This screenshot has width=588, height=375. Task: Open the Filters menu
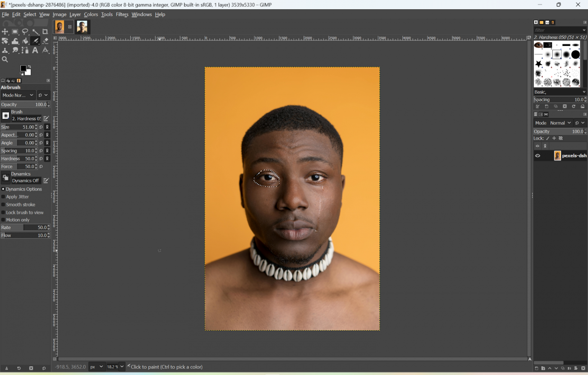coord(122,15)
